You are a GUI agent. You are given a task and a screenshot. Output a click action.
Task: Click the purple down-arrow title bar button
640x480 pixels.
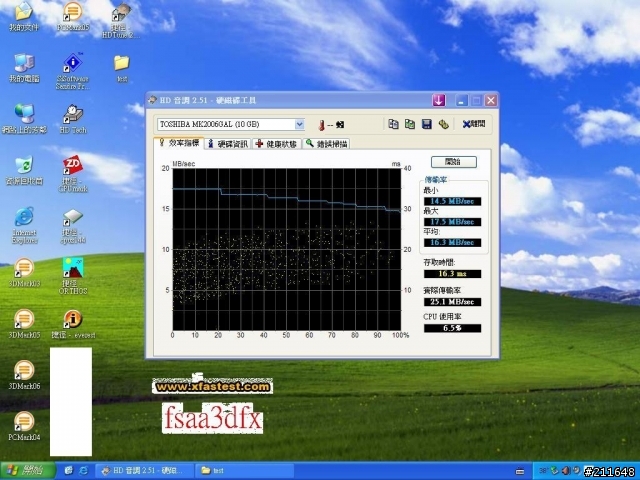pyautogui.click(x=439, y=100)
